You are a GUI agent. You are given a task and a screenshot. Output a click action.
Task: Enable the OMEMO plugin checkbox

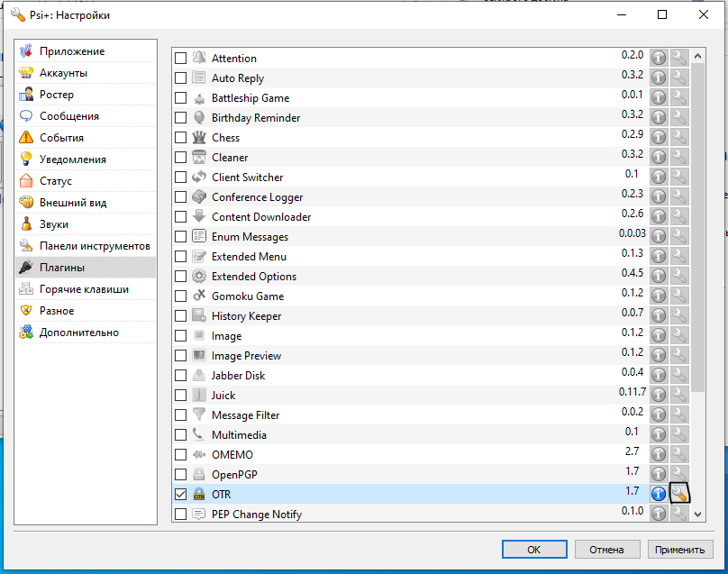tap(181, 455)
